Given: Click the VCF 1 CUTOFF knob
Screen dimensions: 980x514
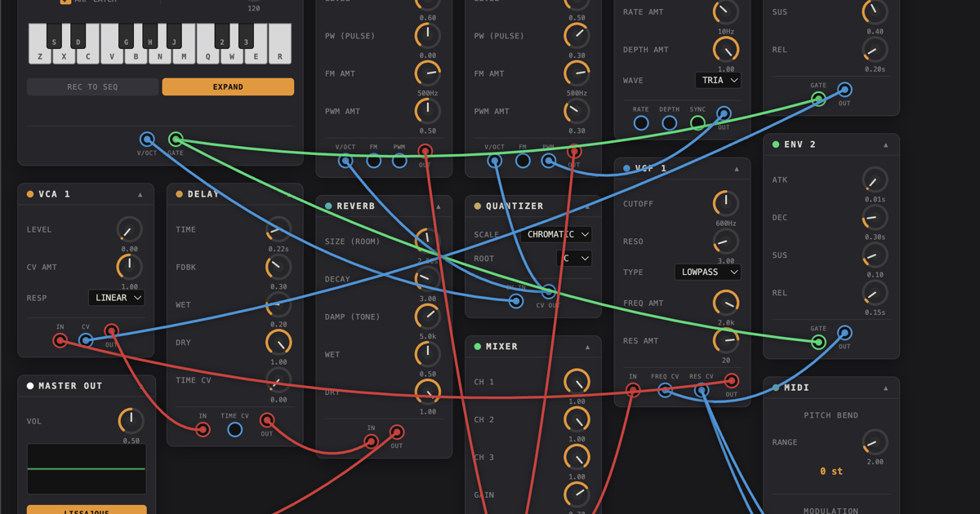Looking at the screenshot, I should pos(726,203).
